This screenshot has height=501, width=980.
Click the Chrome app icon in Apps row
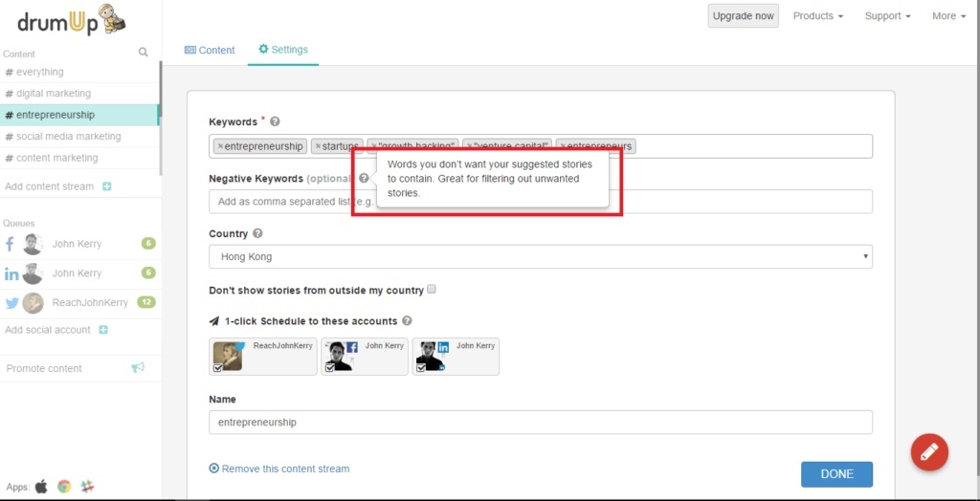coord(64,486)
